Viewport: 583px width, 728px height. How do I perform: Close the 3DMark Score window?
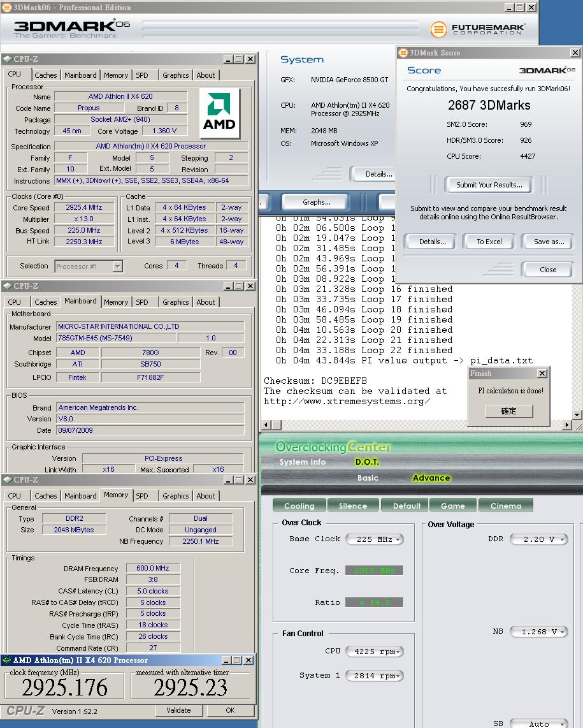575,53
